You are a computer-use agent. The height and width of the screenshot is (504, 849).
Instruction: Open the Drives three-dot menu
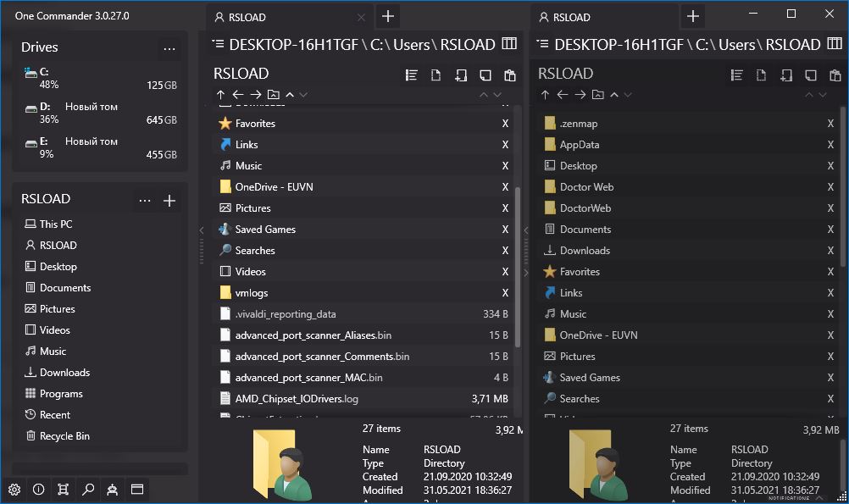coord(169,48)
